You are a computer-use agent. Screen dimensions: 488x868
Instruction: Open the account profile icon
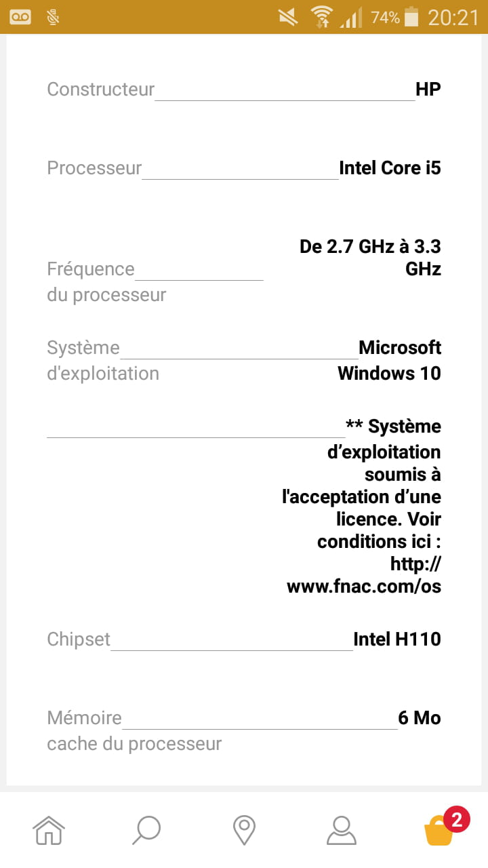point(341,829)
